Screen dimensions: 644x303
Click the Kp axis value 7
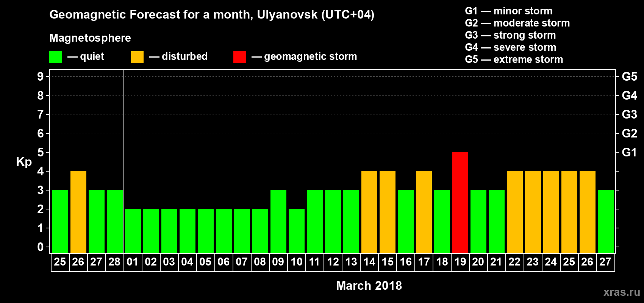tap(41, 114)
